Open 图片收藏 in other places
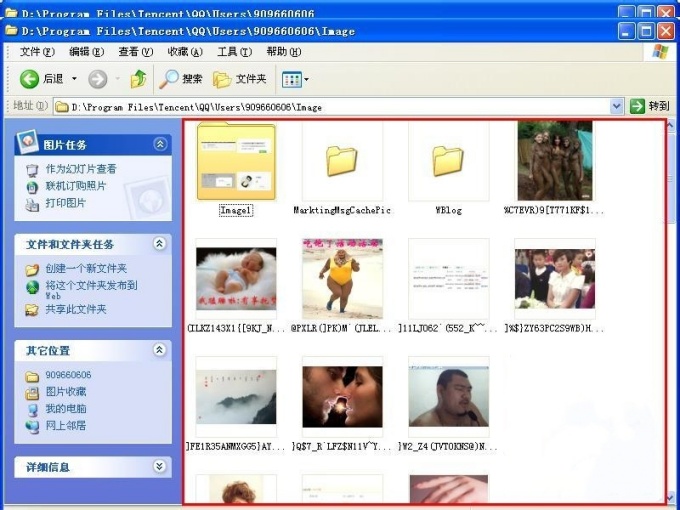680x510 pixels. pos(66,392)
